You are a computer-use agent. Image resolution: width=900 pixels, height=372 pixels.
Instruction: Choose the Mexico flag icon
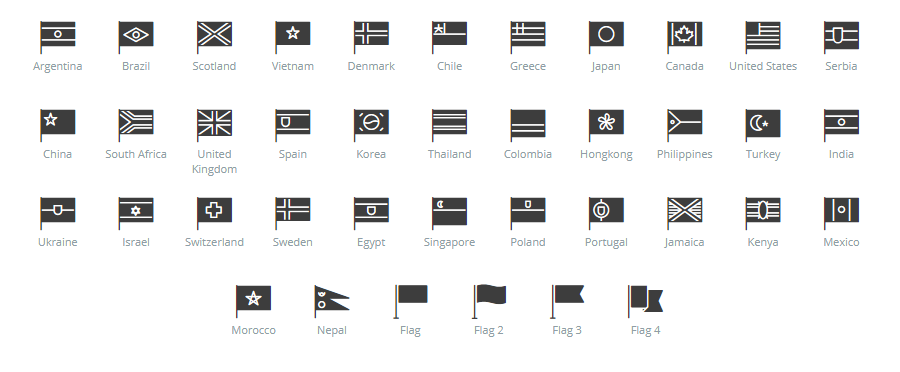click(841, 213)
